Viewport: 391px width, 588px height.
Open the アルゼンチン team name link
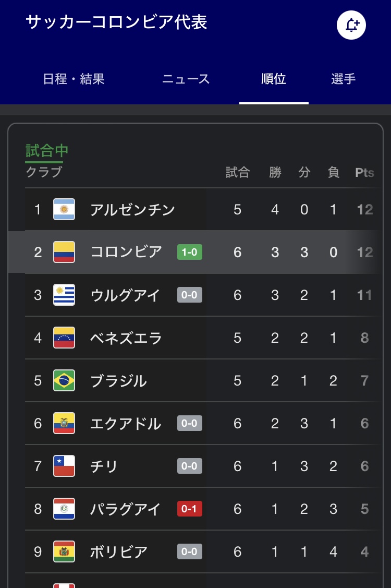point(132,210)
